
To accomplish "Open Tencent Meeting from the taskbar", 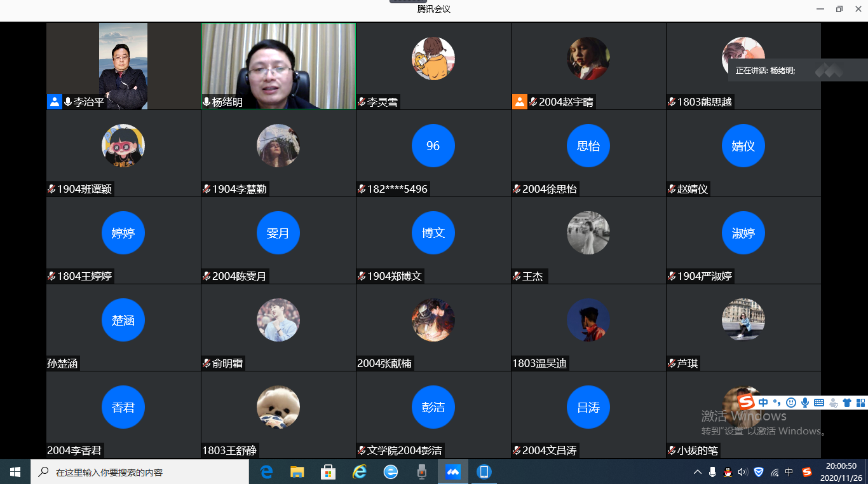I will click(x=453, y=472).
